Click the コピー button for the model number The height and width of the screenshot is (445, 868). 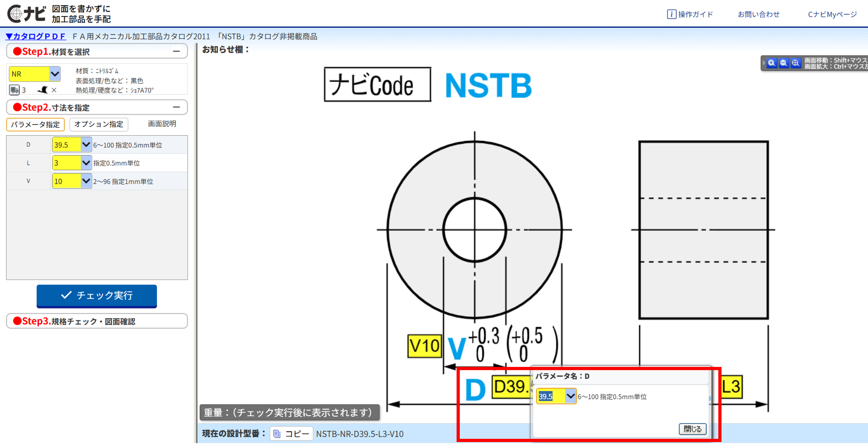(x=291, y=434)
